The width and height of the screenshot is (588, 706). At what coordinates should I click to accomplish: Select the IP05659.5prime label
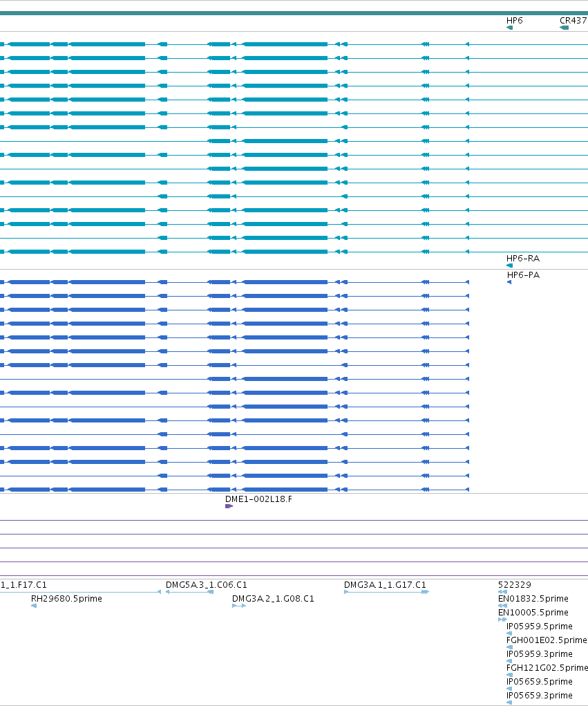coord(540,681)
